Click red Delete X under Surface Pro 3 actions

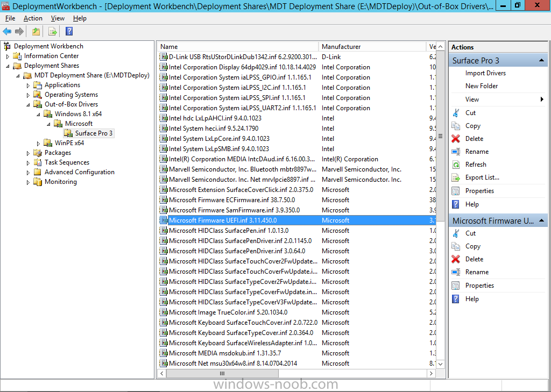pos(456,139)
